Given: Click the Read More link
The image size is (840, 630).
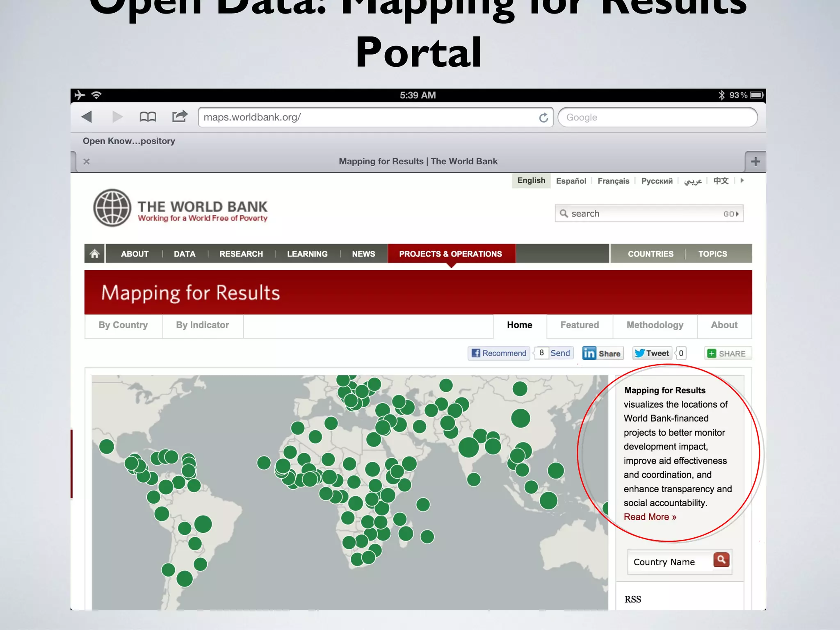Looking at the screenshot, I should [650, 517].
